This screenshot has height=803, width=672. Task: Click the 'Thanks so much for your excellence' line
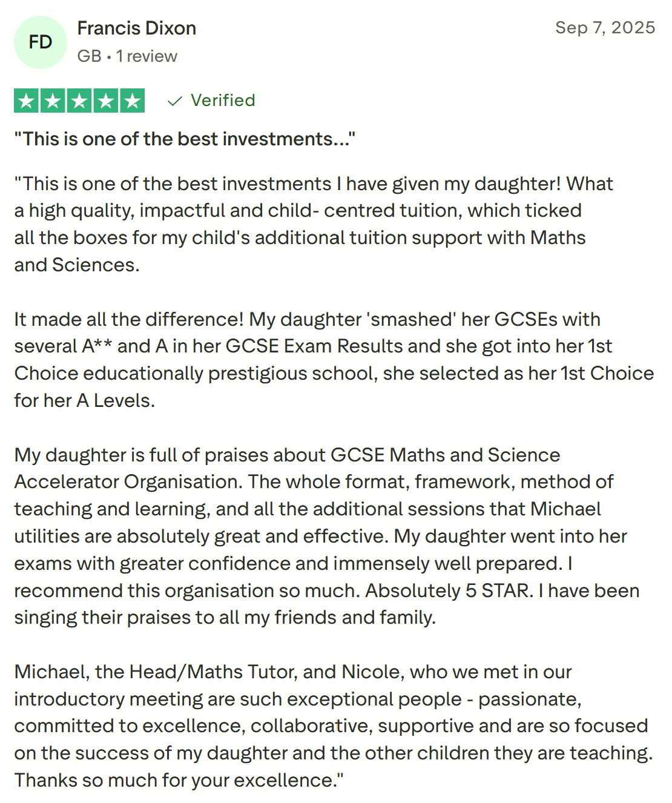(179, 781)
